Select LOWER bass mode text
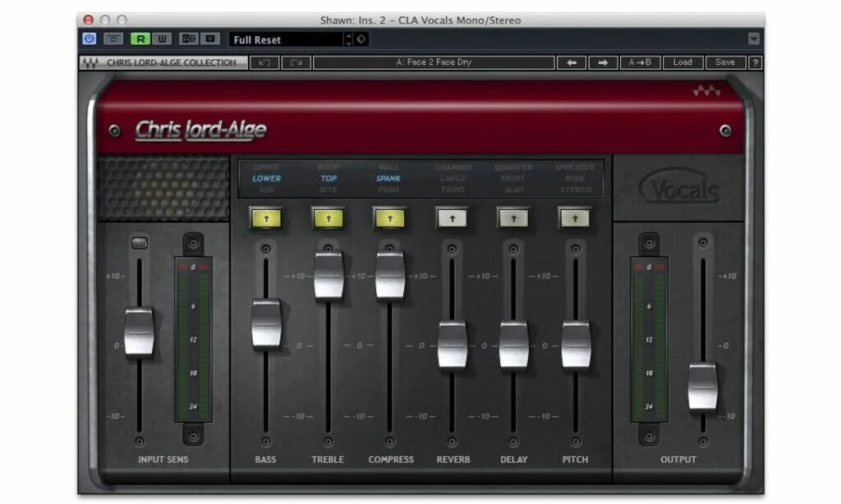This screenshot has width=841, height=504. [x=267, y=179]
